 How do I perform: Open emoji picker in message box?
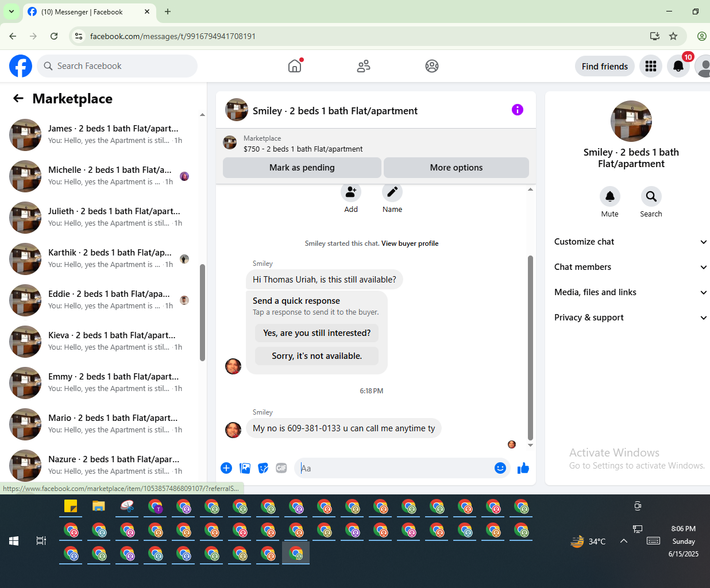tap(500, 468)
